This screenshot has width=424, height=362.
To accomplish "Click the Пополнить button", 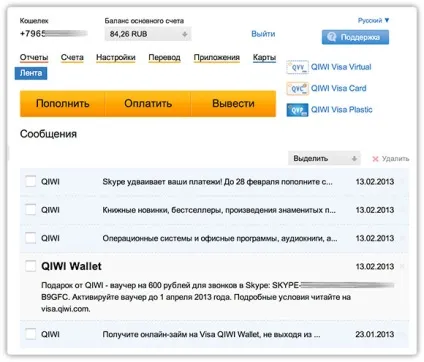I will point(62,104).
